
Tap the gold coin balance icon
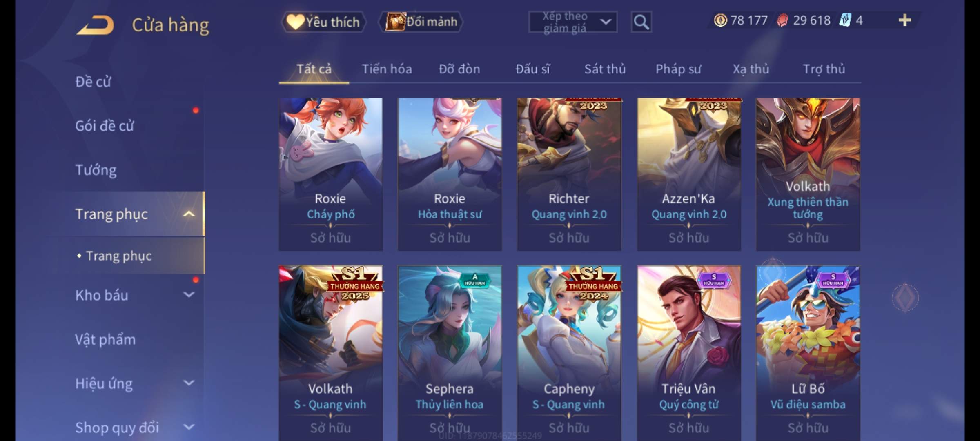pyautogui.click(x=720, y=20)
